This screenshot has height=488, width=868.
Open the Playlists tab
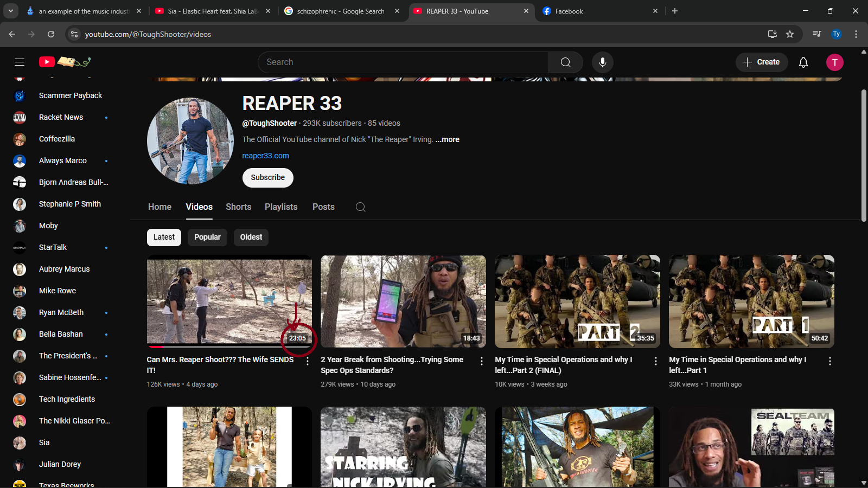[281, 207]
